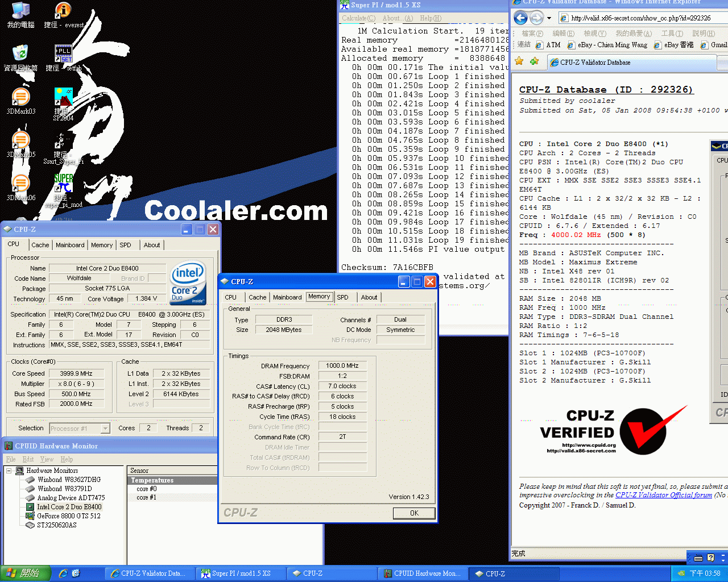Click the help icon in language bar

[710, 558]
